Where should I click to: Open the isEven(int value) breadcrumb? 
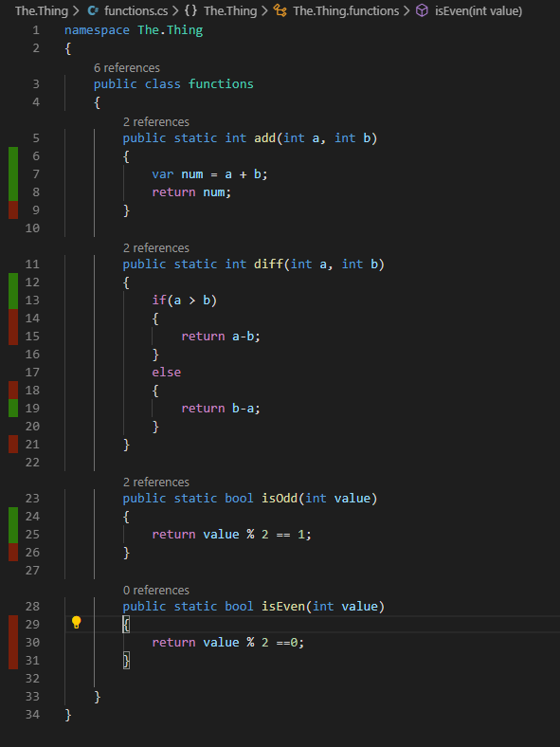479,10
